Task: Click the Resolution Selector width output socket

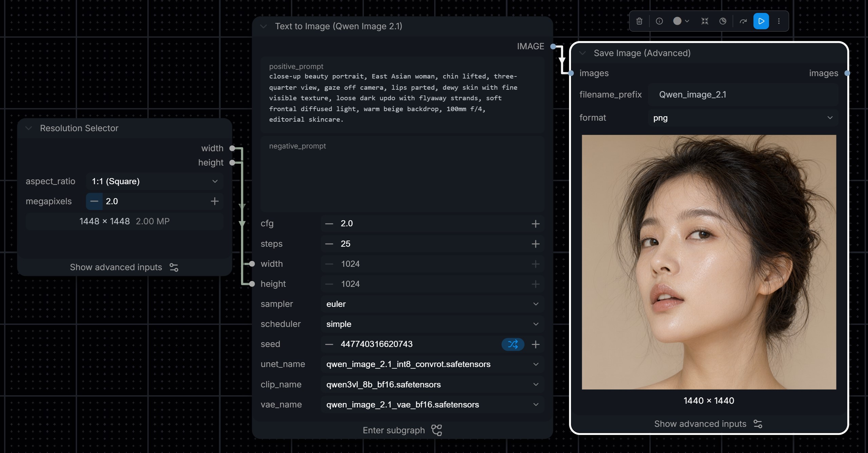Action: click(232, 148)
